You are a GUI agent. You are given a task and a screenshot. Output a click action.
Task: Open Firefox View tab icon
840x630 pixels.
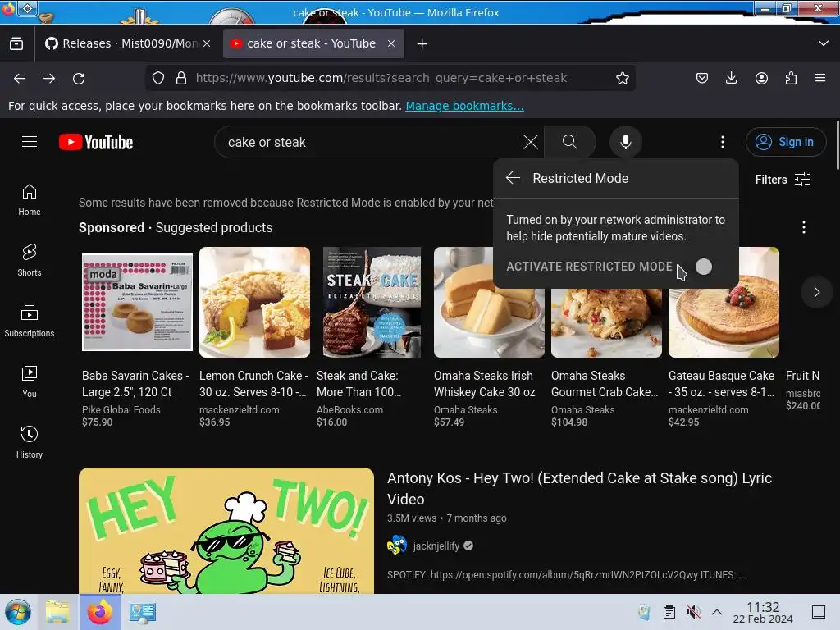pos(16,43)
